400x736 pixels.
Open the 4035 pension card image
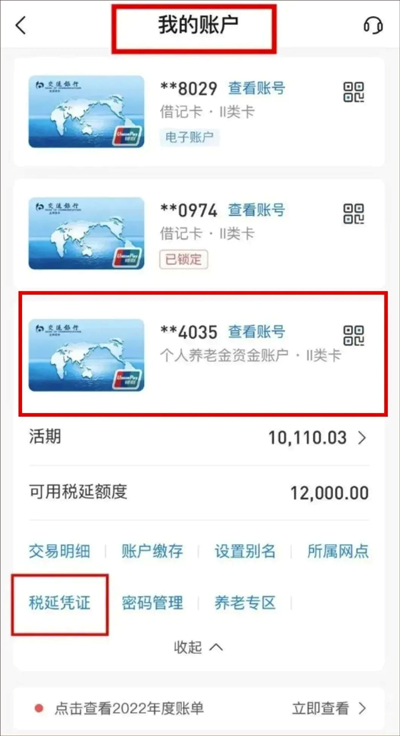(x=86, y=355)
